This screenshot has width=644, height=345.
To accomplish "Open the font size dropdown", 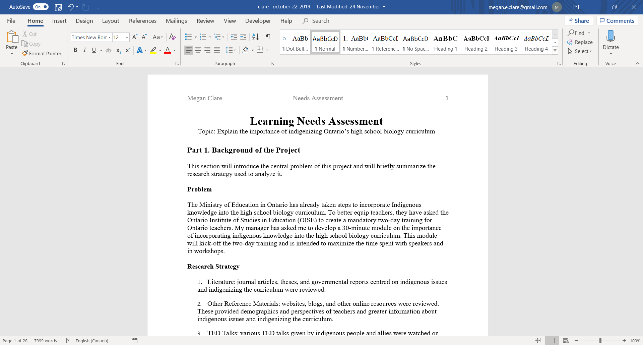I will 127,37.
